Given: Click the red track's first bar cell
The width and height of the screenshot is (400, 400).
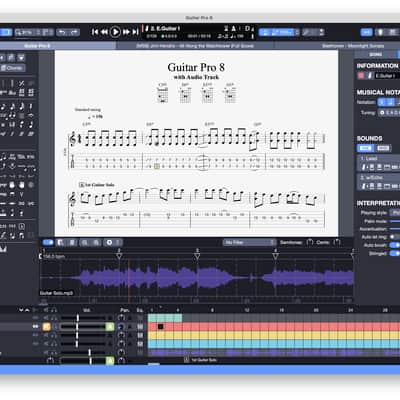Looking at the screenshot, I should tap(152, 327).
